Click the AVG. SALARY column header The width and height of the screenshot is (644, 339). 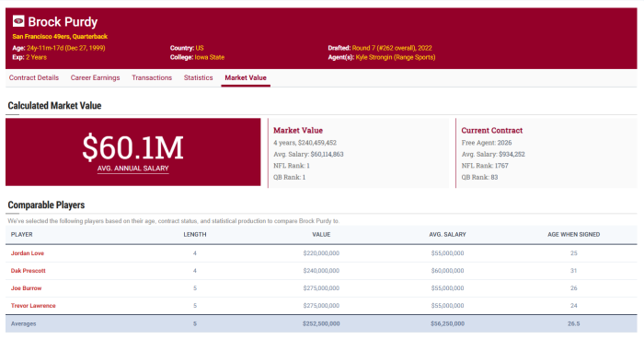(x=447, y=235)
